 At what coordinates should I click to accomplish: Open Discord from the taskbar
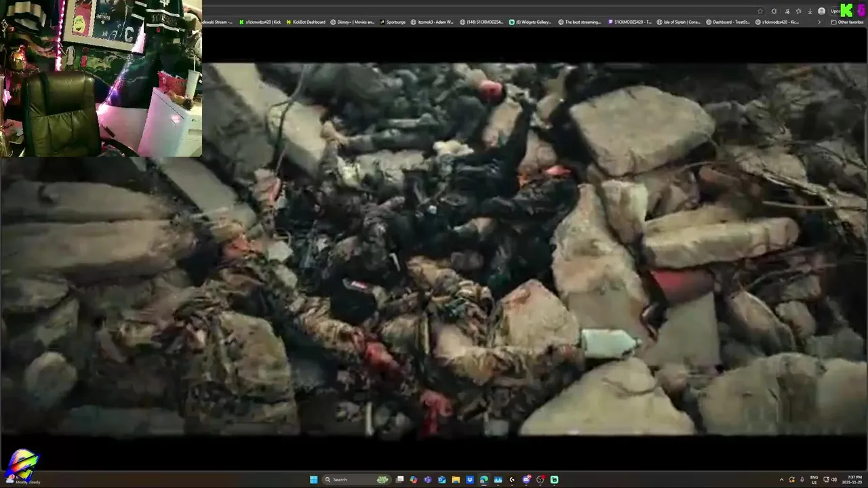coord(526,479)
